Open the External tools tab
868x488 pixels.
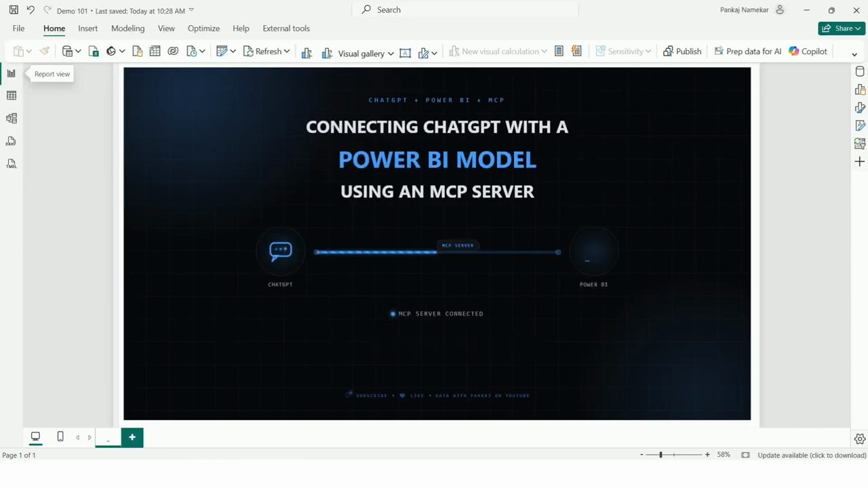(286, 28)
